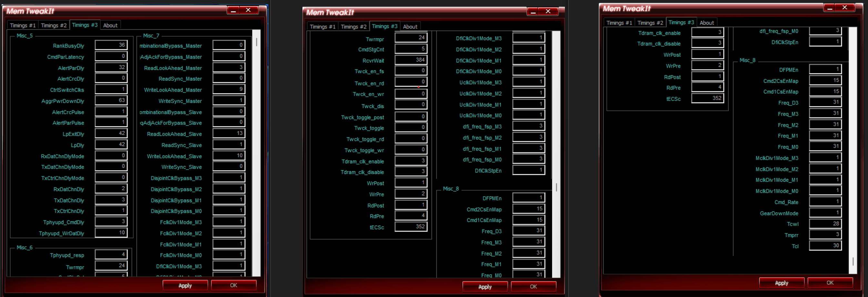This screenshot has height=297, width=868.
Task: Focus Cmd2CsEnMap field in right Mem TweakIt window
Action: point(825,80)
